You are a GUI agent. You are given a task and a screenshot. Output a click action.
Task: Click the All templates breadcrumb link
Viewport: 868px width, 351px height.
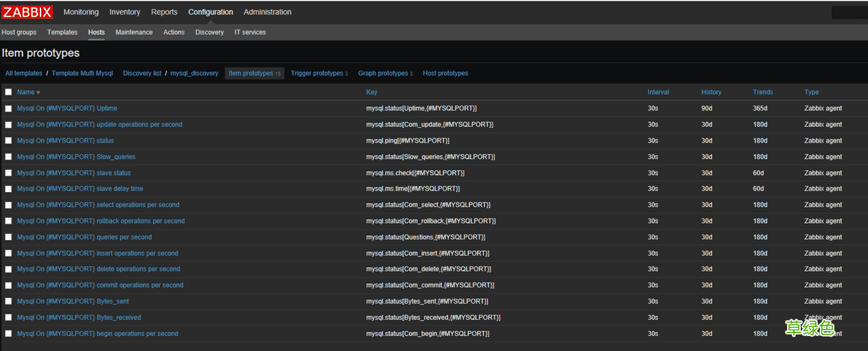[23, 73]
